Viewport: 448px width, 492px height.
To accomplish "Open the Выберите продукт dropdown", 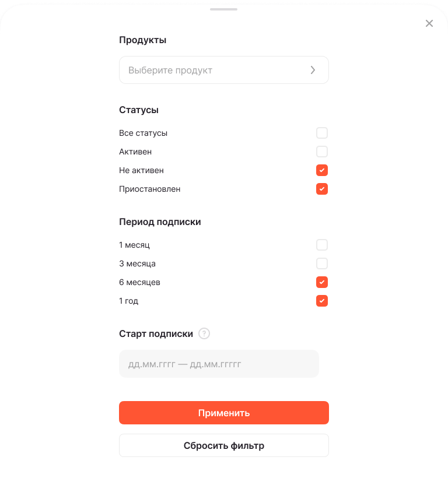I will click(216, 70).
